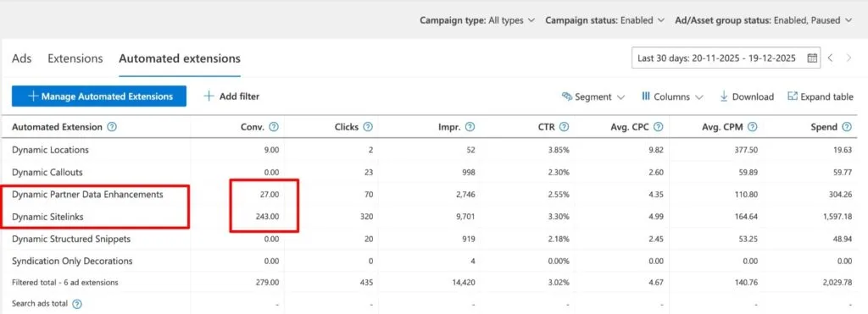Open help icon next to Impr. column
Screen dimensions: 868x314
tap(470, 127)
